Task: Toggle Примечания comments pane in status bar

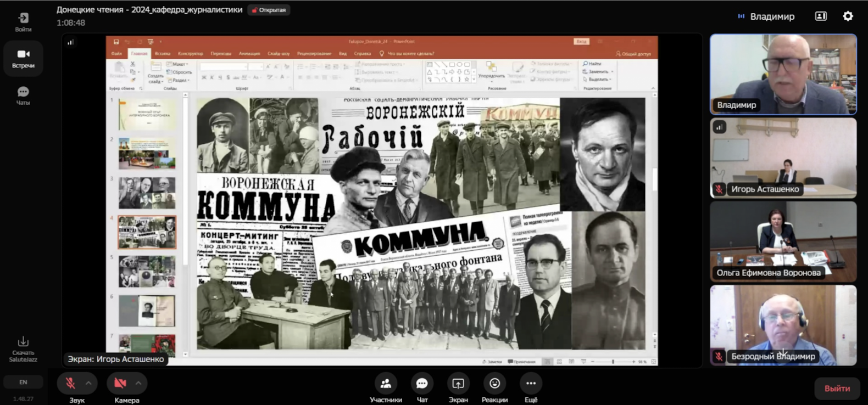Action: tap(522, 362)
